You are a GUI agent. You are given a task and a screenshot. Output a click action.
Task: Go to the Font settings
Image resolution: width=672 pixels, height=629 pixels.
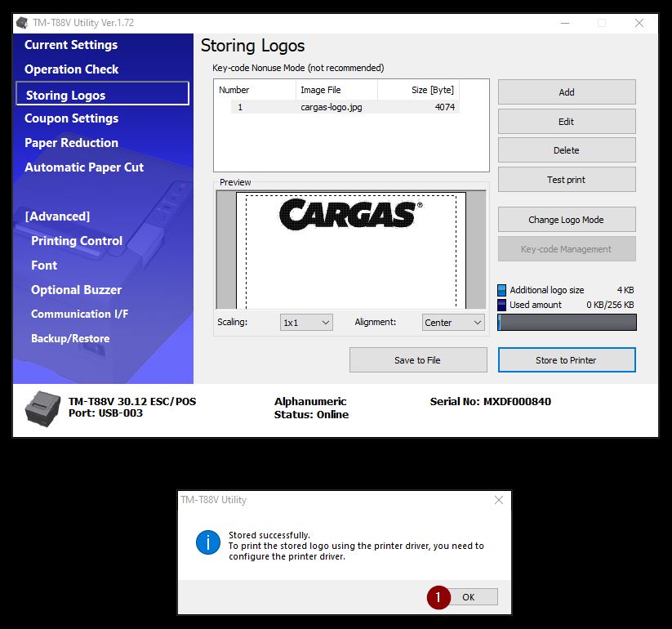pos(44,265)
